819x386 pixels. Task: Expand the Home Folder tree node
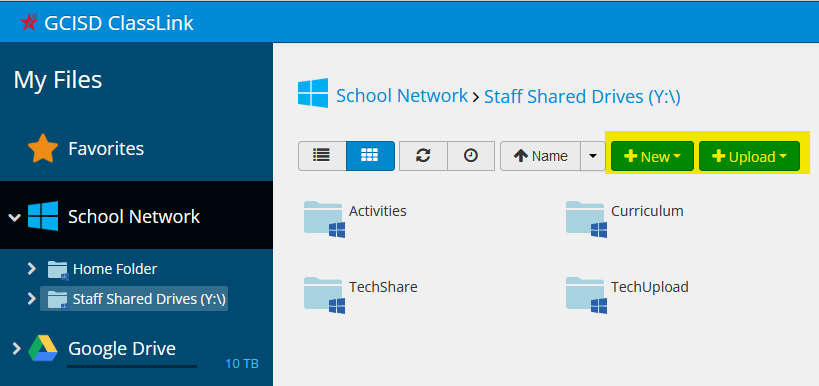[32, 269]
